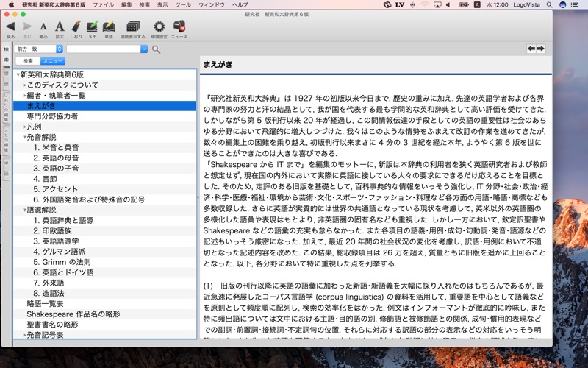Open the Siri icon in menu bar
This screenshot has width=588, height=368.
[562, 5]
